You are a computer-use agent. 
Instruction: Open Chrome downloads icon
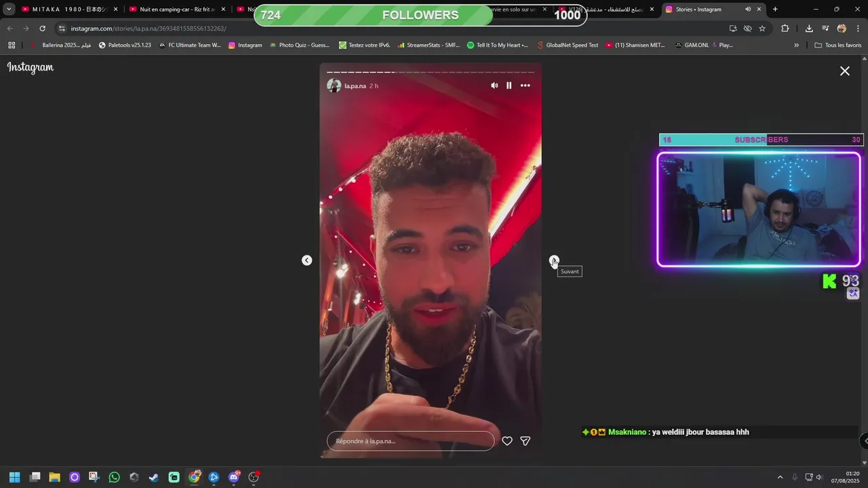pyautogui.click(x=809, y=28)
